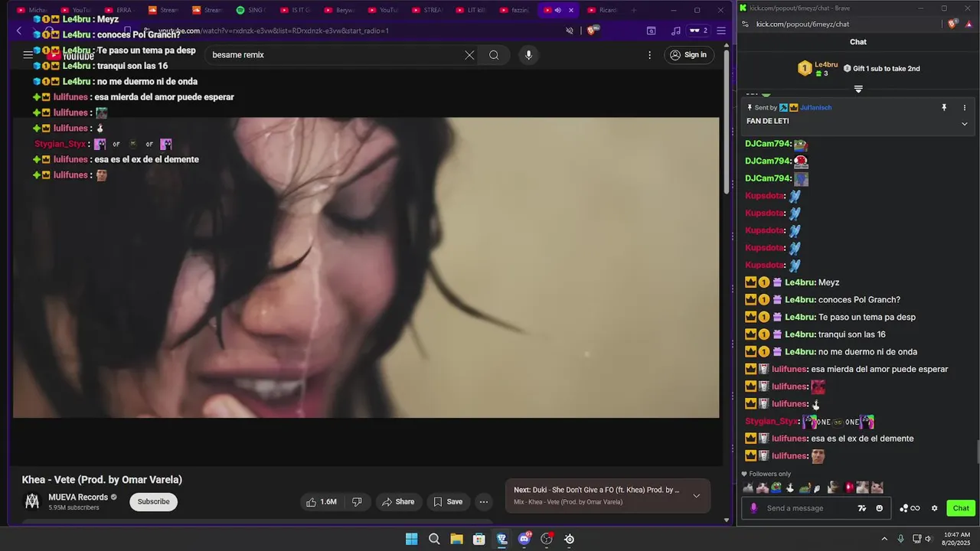The image size is (980, 551).
Task: Open Le4bru on the gift leaderboard
Action: (x=826, y=65)
